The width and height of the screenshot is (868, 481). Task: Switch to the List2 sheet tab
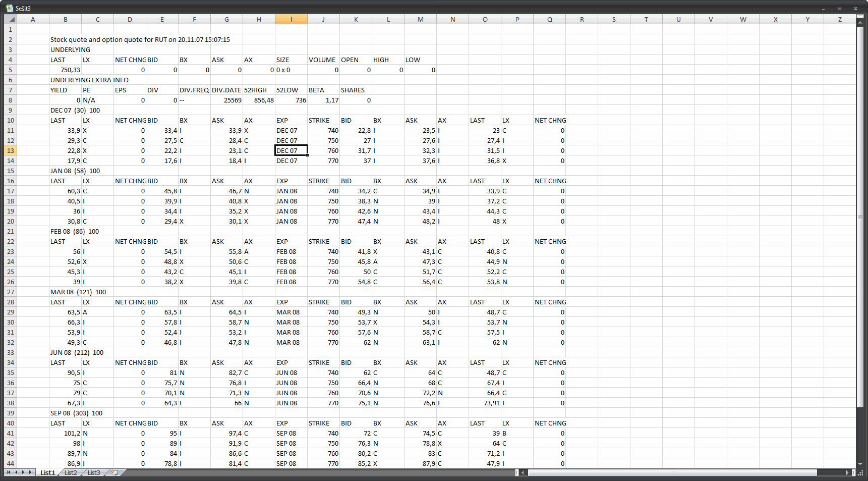[71, 472]
